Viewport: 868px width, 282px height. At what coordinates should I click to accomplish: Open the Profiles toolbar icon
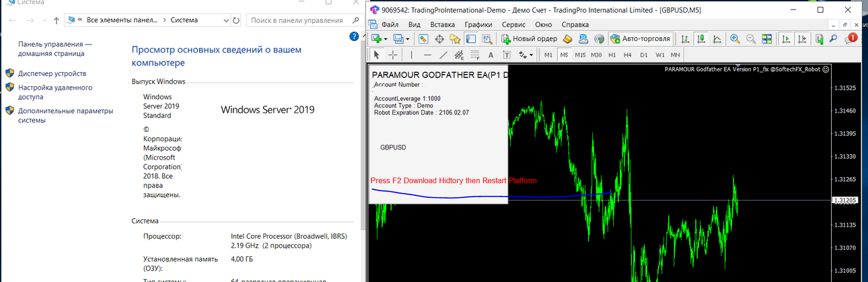tap(398, 38)
